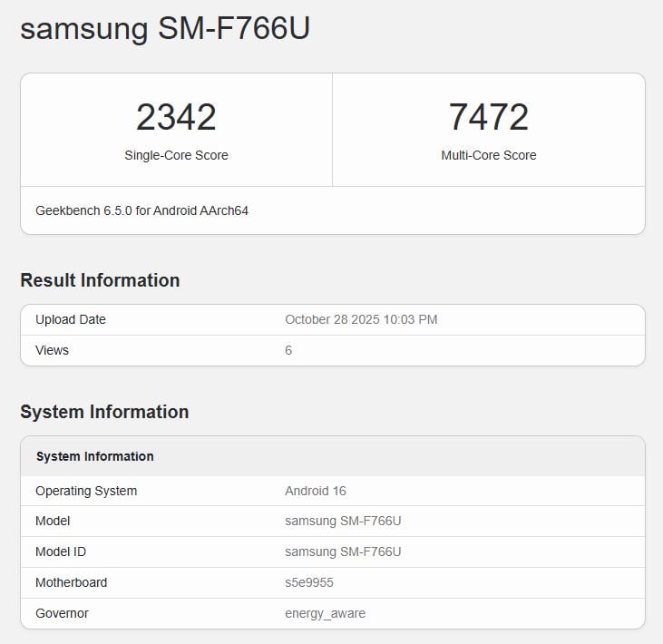Click the view count value 6

point(288,350)
